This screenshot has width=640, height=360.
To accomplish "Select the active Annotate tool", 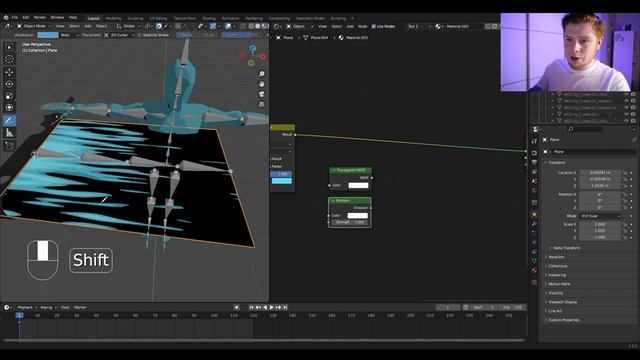I will (9, 121).
